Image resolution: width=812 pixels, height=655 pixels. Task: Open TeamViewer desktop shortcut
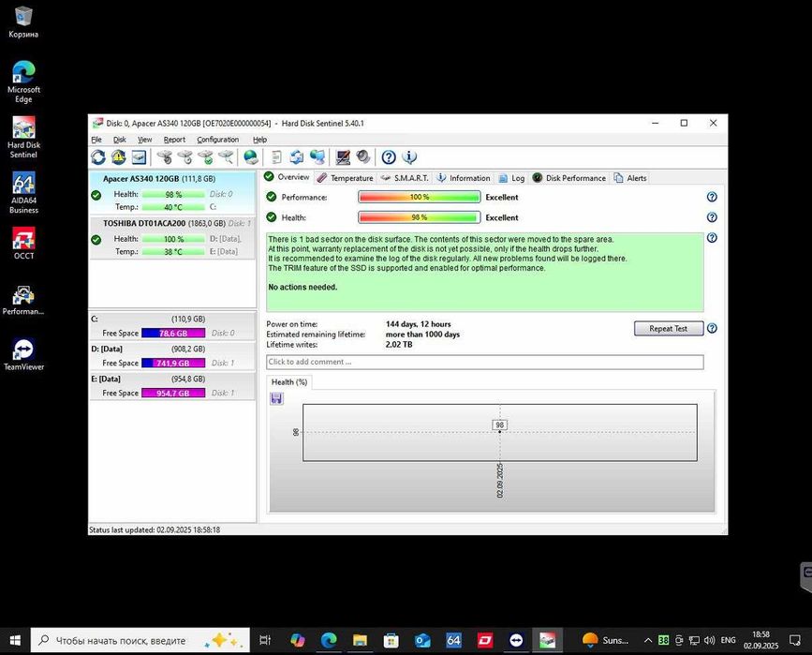coord(23,355)
